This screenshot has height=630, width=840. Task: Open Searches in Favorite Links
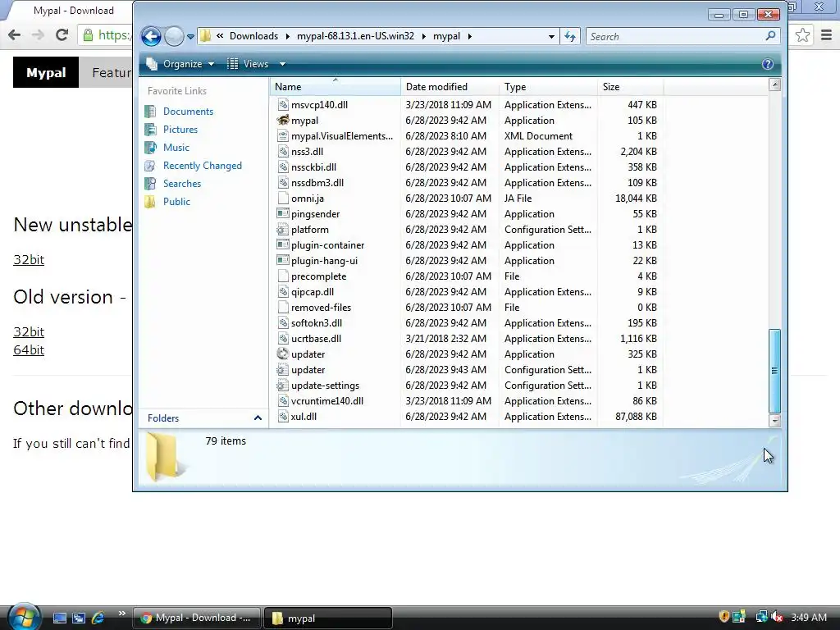(x=182, y=183)
